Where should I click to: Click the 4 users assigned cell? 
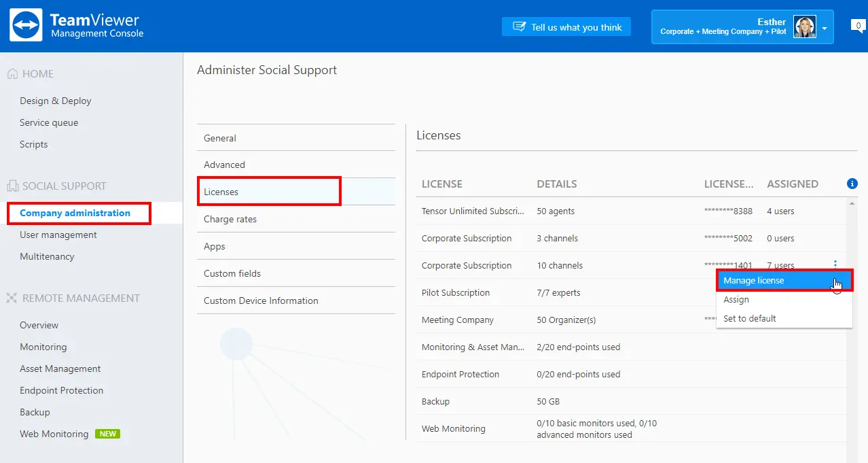[x=780, y=211]
